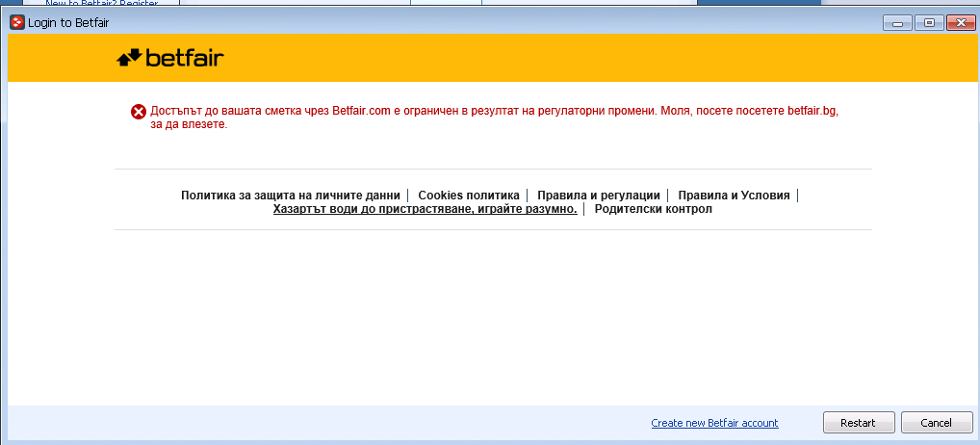Screen dimensions: 980x445
Task: Maximize the Login to Betfair window
Action: pos(929,23)
